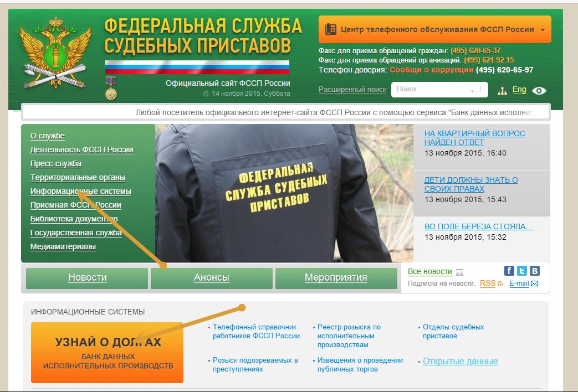The image size is (578, 392).
Task: Open the Facebook page icon
Action: pos(509,271)
